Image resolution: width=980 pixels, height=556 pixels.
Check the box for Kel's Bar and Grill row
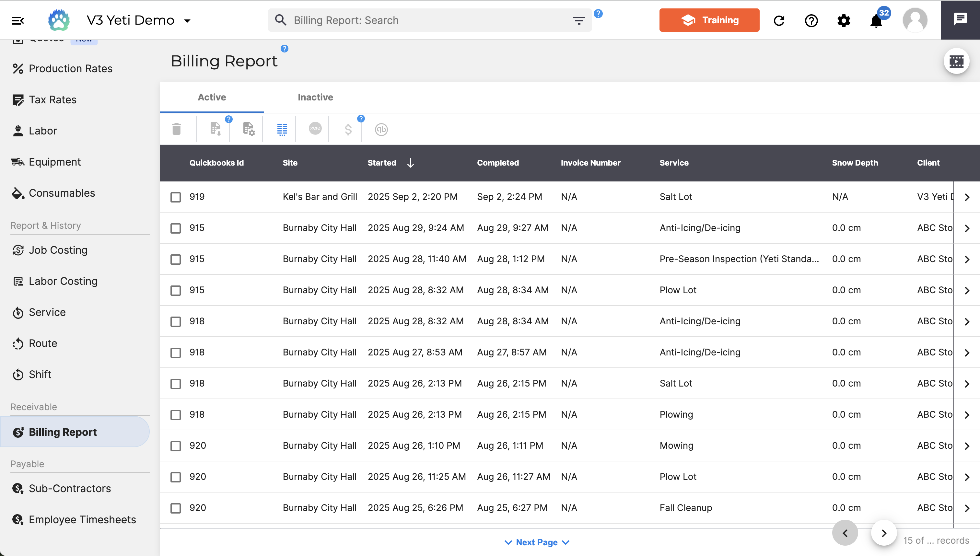pyautogui.click(x=176, y=197)
